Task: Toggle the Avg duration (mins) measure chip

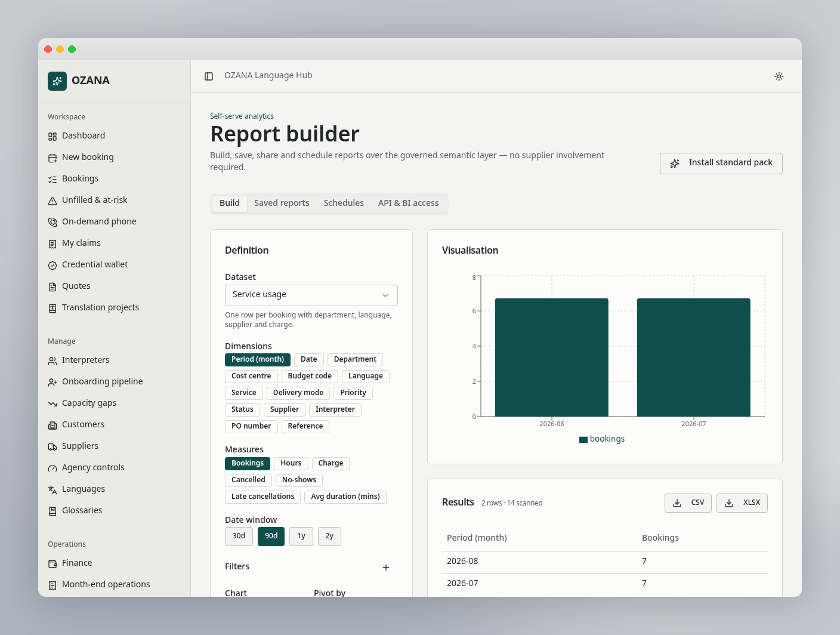Action: 345,497
